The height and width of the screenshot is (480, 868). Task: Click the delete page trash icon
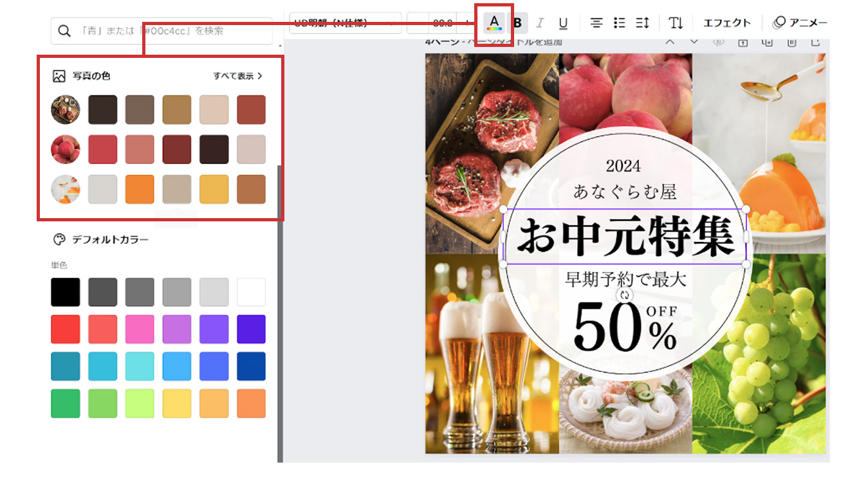coord(791,42)
